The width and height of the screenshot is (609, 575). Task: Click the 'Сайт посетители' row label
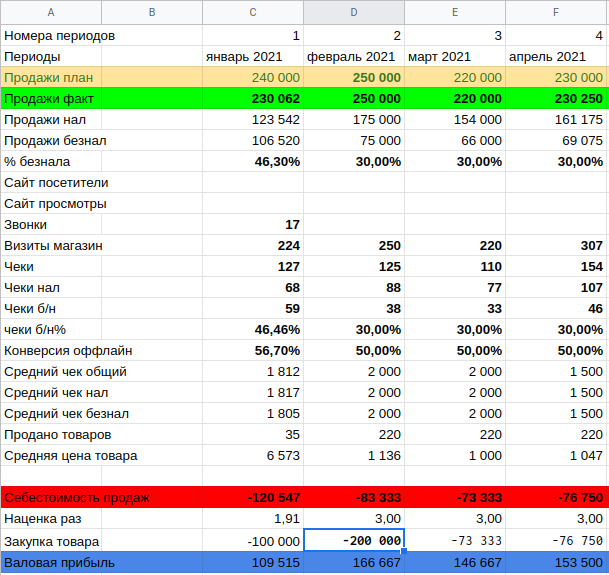tap(56, 183)
